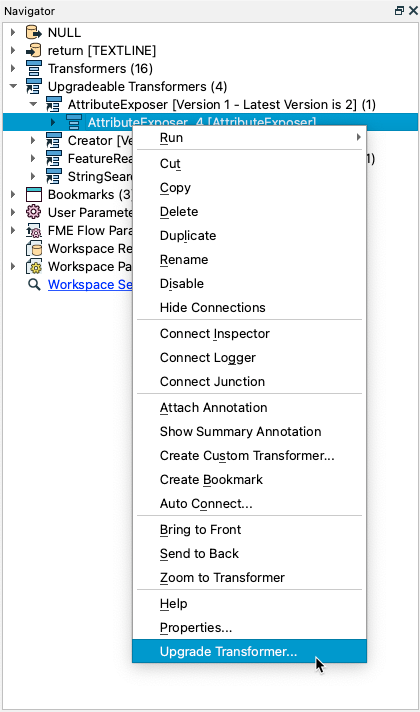Collapse the Upgradeable Transformers tree node
The image size is (420, 712).
click(x=14, y=86)
